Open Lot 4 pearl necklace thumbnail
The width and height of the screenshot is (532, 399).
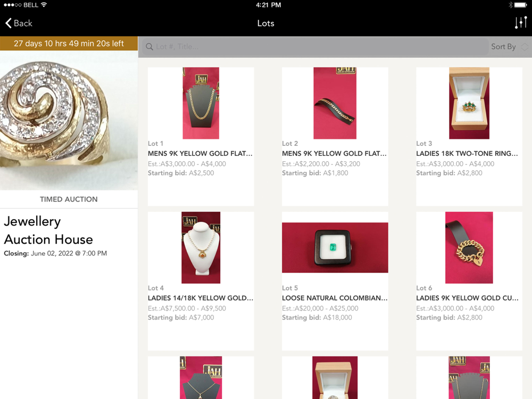coord(201,248)
